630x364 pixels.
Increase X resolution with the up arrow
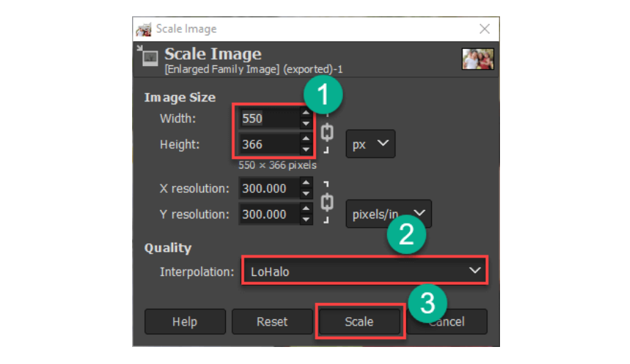tap(305, 184)
